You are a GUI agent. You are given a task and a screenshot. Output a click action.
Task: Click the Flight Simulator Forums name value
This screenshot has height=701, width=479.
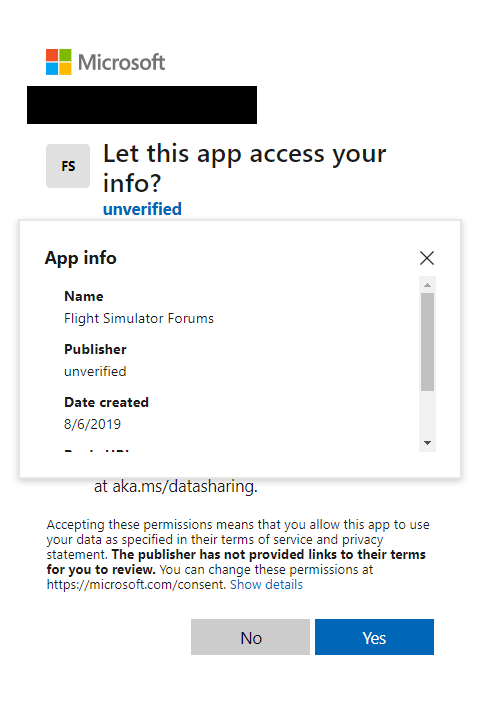139,318
